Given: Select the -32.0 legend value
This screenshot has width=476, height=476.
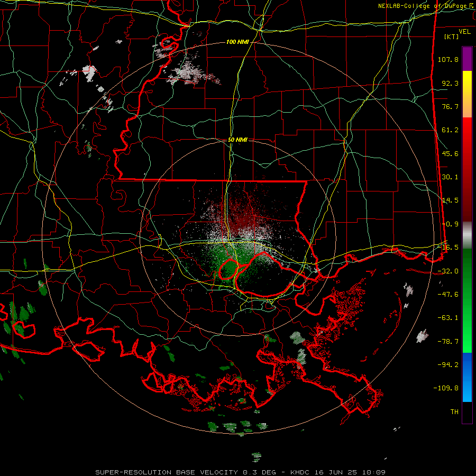Looking at the screenshot, I should (x=448, y=271).
